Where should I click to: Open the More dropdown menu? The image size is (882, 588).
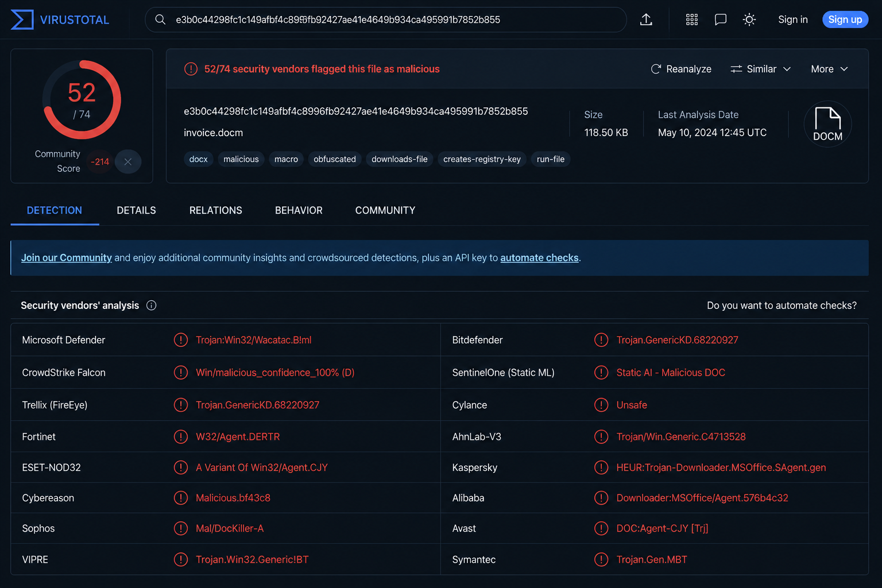point(829,69)
